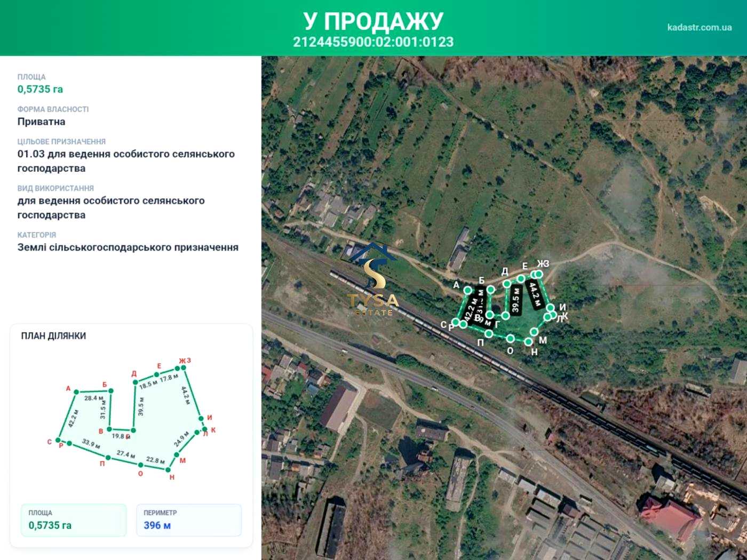Click the 22.8 м side label in plan

pos(155,460)
